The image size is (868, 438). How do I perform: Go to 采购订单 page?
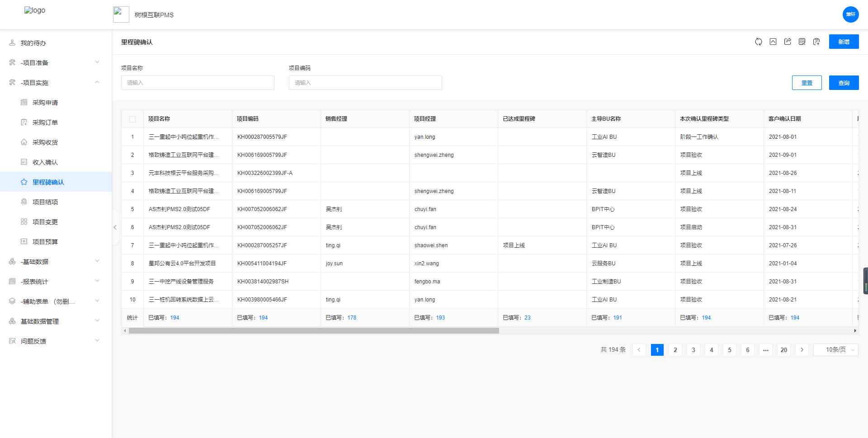coord(56,122)
